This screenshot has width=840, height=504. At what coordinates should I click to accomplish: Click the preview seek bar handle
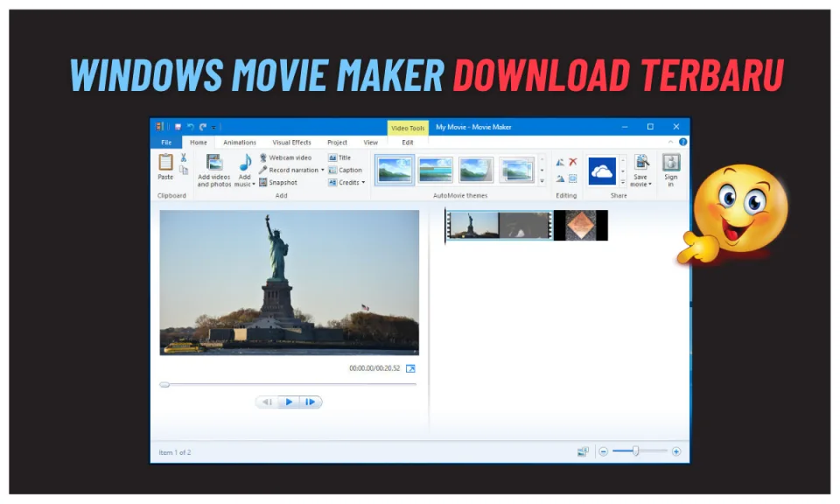164,384
